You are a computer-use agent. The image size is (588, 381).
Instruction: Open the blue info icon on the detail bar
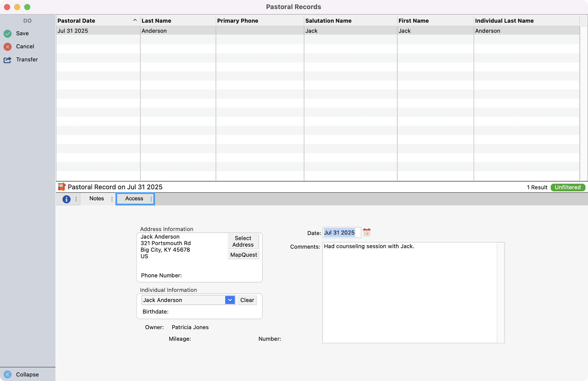click(x=67, y=199)
